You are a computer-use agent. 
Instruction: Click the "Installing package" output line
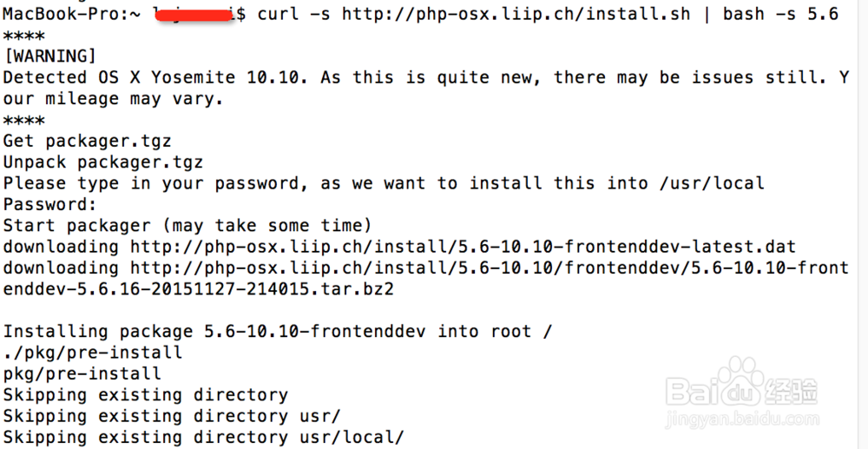coord(278,331)
